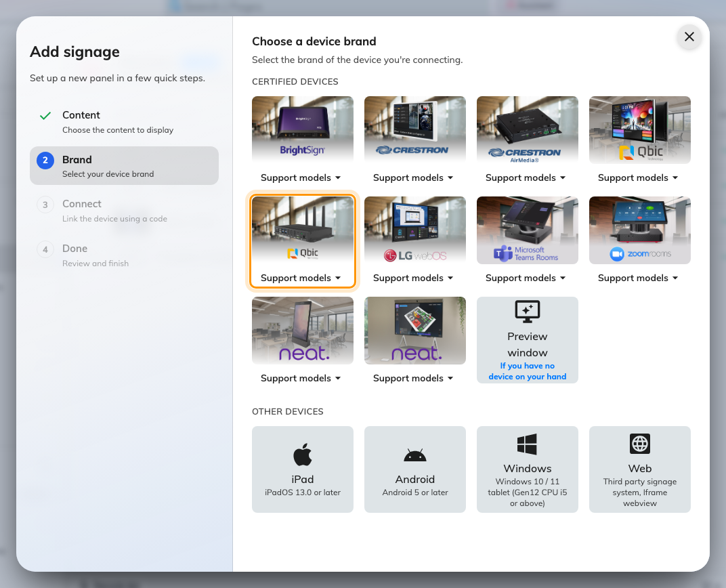Select the BrightSign device card
The width and height of the screenshot is (726, 588).
[x=302, y=129]
